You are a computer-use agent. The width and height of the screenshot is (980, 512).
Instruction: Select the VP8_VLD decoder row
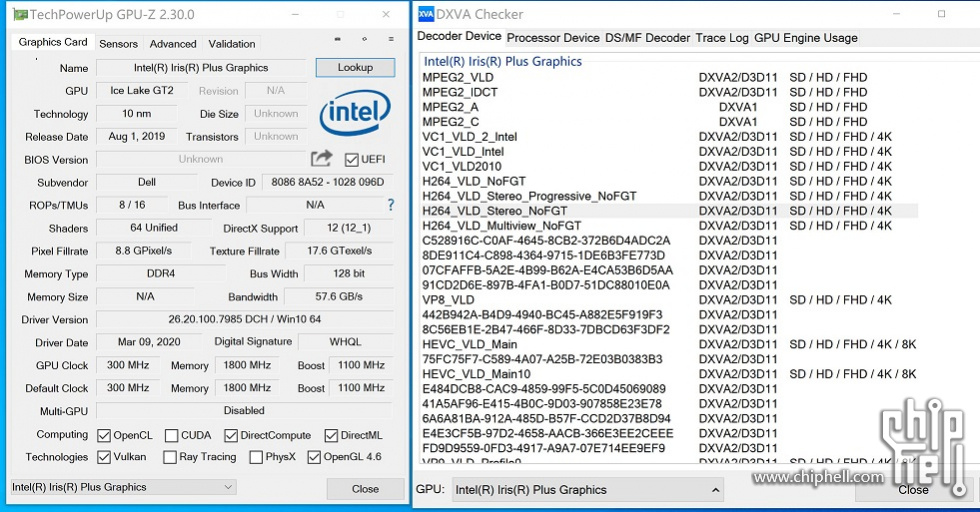pos(669,300)
